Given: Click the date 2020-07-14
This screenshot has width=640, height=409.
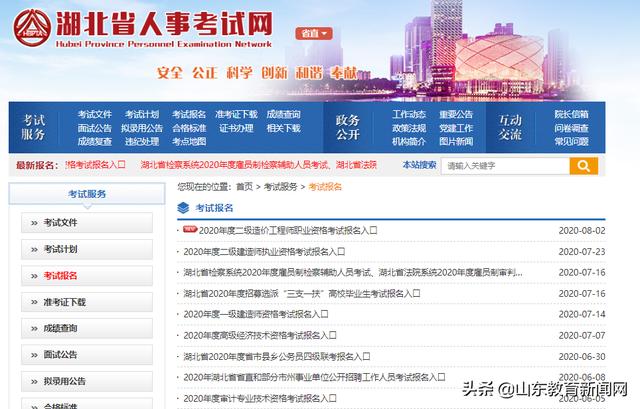Looking at the screenshot, I should (582, 314).
